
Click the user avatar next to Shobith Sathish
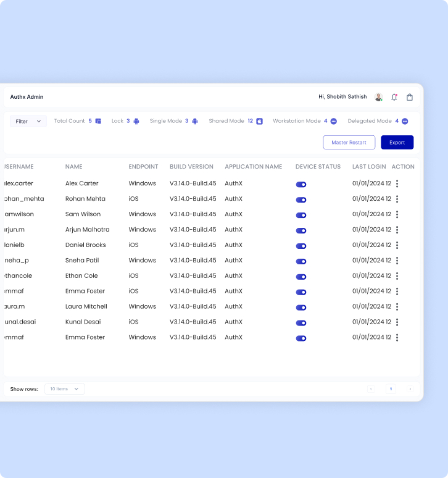pos(378,97)
